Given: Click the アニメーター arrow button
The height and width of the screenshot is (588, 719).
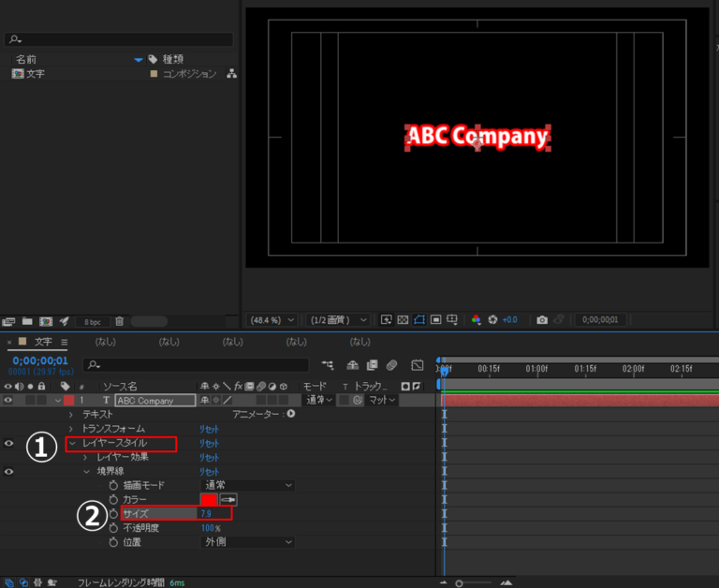Looking at the screenshot, I should coord(290,414).
